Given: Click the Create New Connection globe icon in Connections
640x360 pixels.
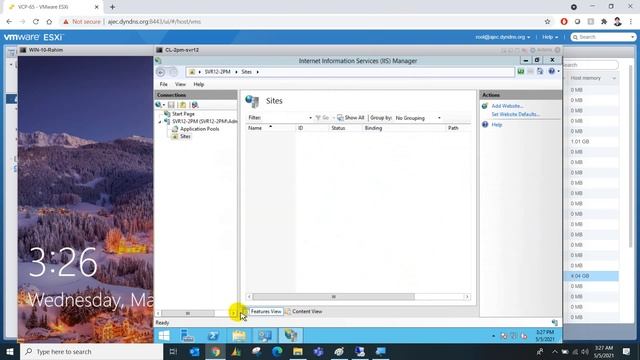Looking at the screenshot, I should [159, 105].
